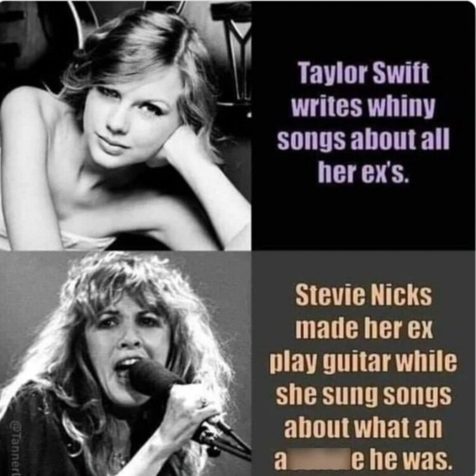Click the blurred censored word
The width and height of the screenshot is (476, 476).
click(x=319, y=461)
